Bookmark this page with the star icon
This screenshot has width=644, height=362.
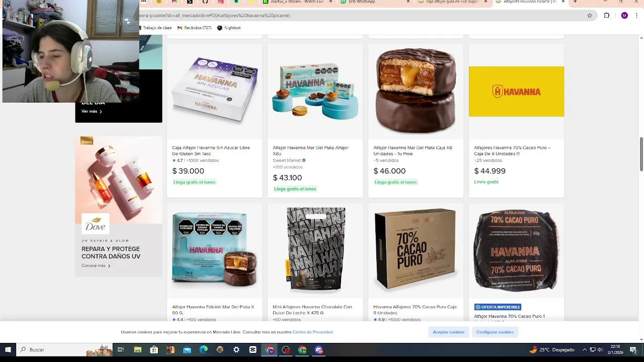click(590, 16)
